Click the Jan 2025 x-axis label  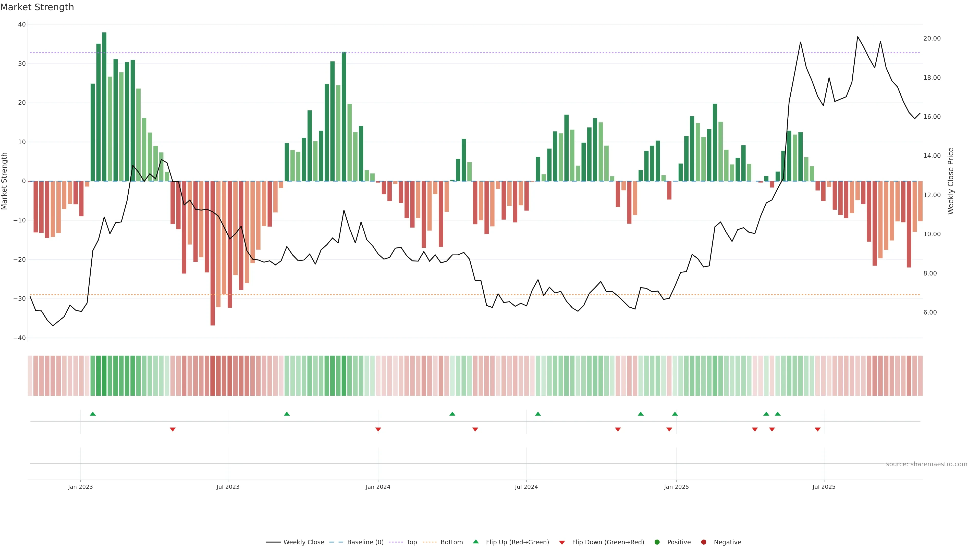coord(676,487)
